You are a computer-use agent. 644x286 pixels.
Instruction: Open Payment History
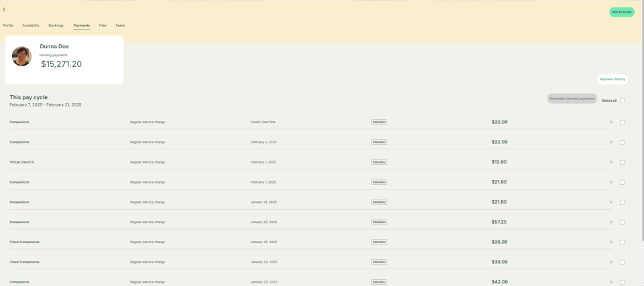click(612, 79)
